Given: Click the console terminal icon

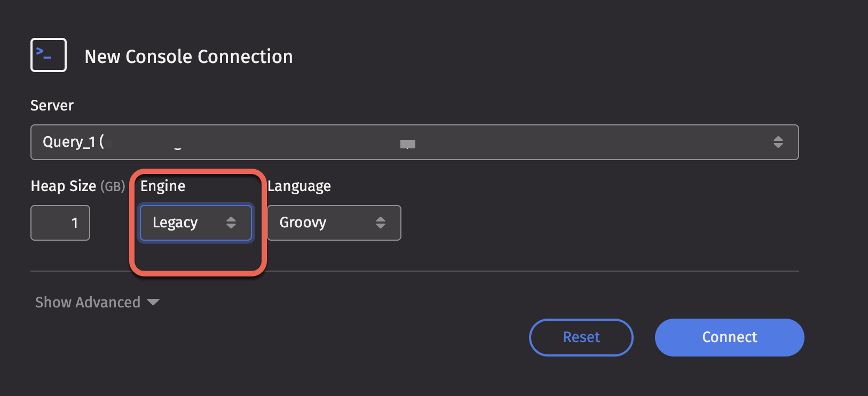Looking at the screenshot, I should pos(49,55).
